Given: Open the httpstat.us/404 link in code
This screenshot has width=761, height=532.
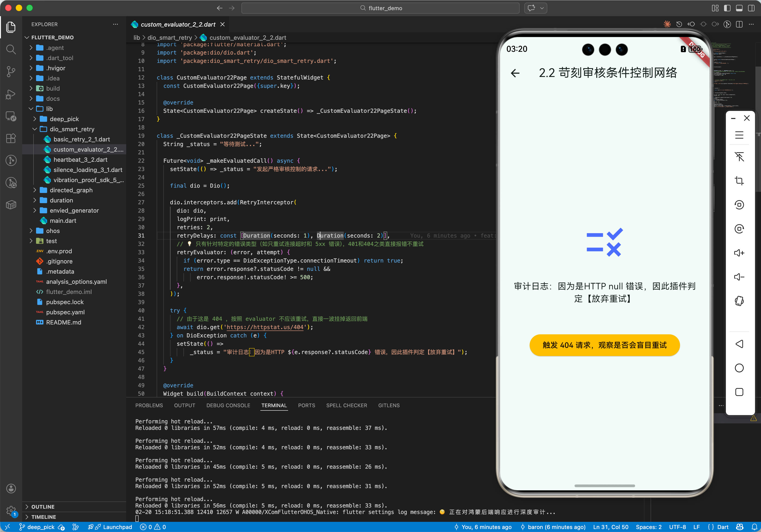Looking at the screenshot, I should click(265, 327).
